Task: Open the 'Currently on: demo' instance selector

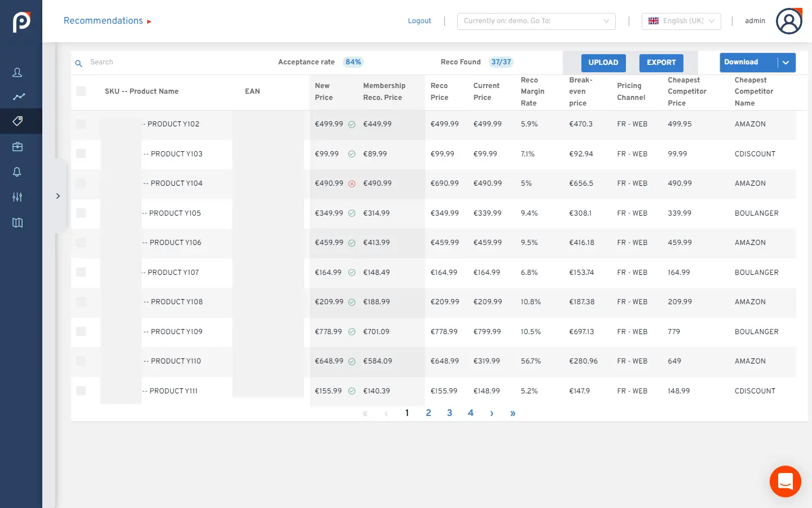Action: point(536,21)
